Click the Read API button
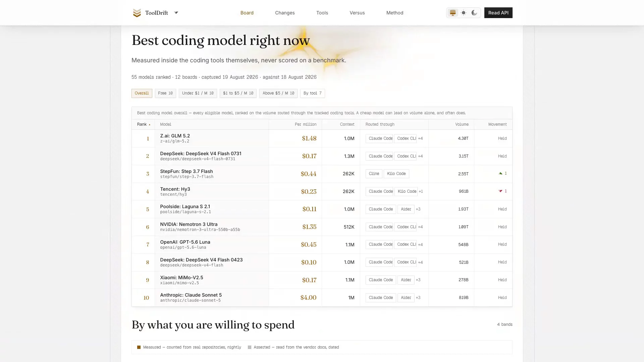 click(x=498, y=13)
